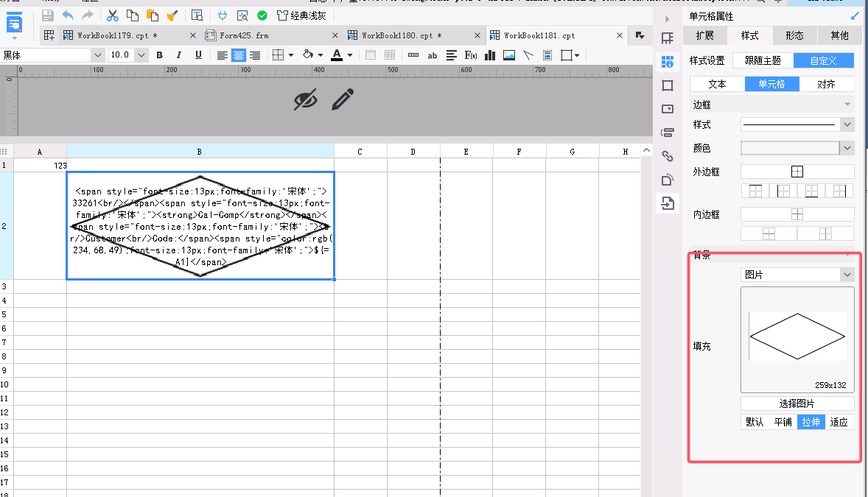
Task: Open the 经典浅灰 theme selector
Action: (301, 15)
